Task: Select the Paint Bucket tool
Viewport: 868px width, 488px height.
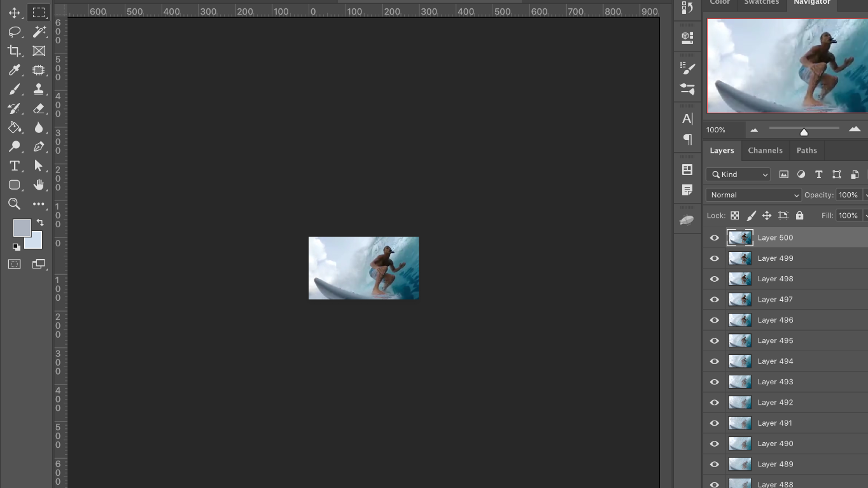Action: pyautogui.click(x=14, y=127)
